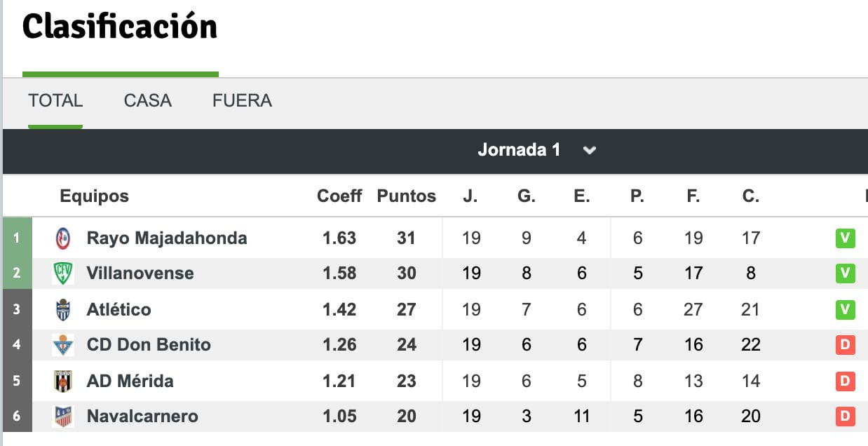
Task: Click the Atlético team crest icon
Action: click(63, 309)
